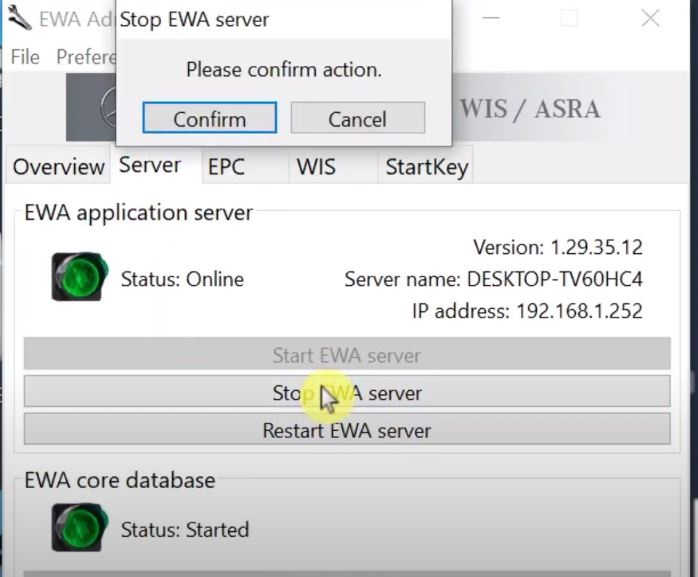Click the 'WIS / ASRA' banner text
698x577 pixels.
point(530,109)
